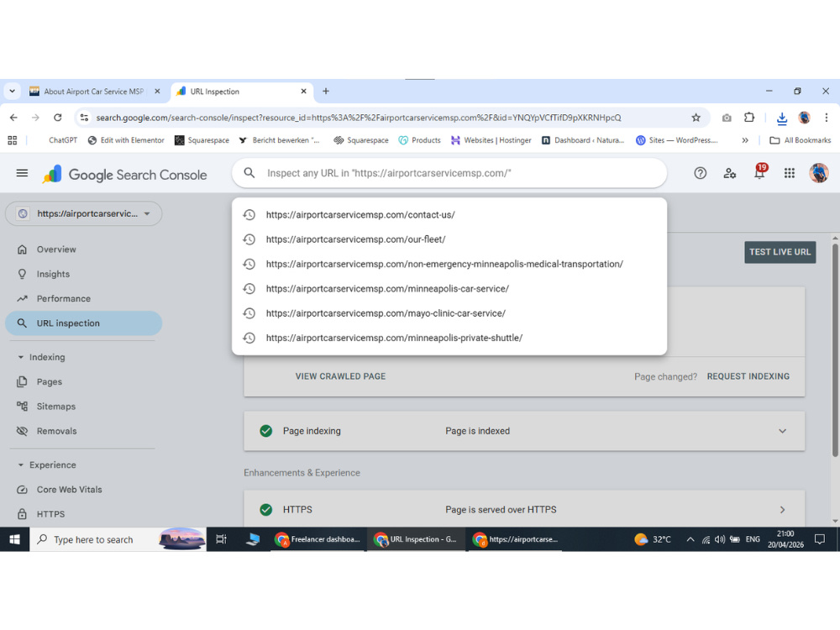This screenshot has height=630, width=840.
Task: Open the property selector dropdown
Action: click(83, 213)
